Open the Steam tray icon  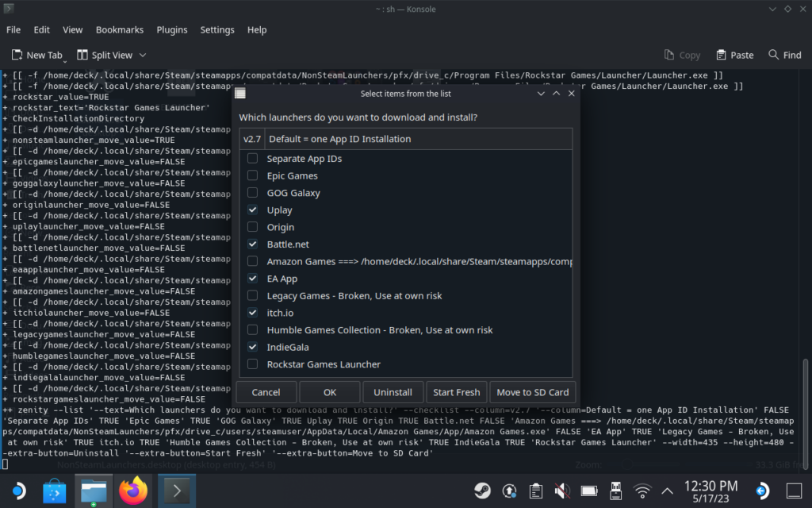[481, 491]
